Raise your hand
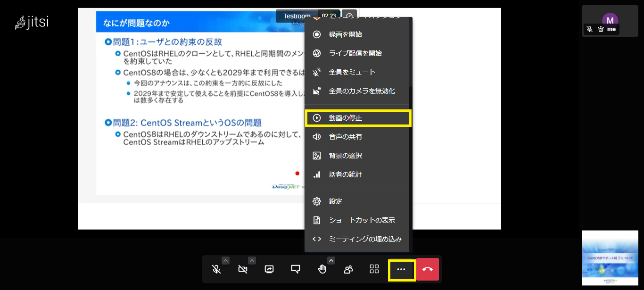Viewport: 644px width, 290px height. 322,269
